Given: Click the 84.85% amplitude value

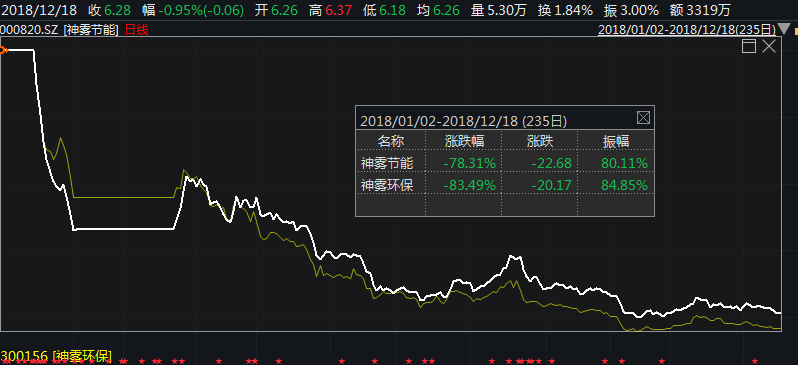Looking at the screenshot, I should point(624,185).
